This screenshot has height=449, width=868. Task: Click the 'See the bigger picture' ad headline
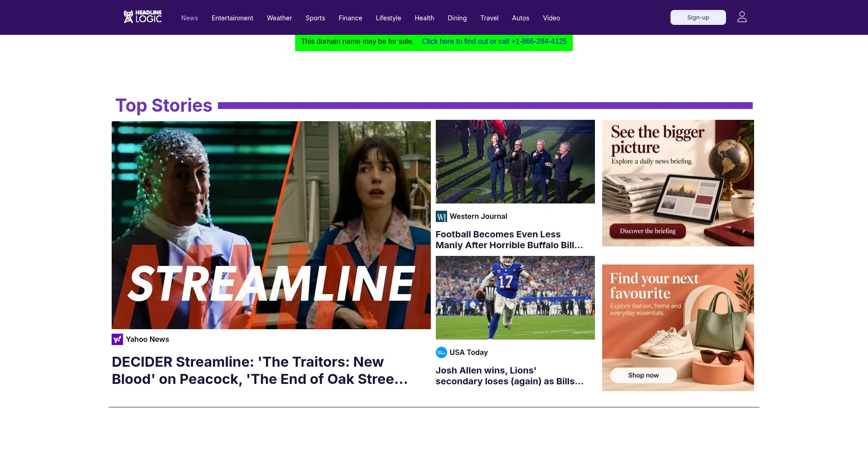657,140
